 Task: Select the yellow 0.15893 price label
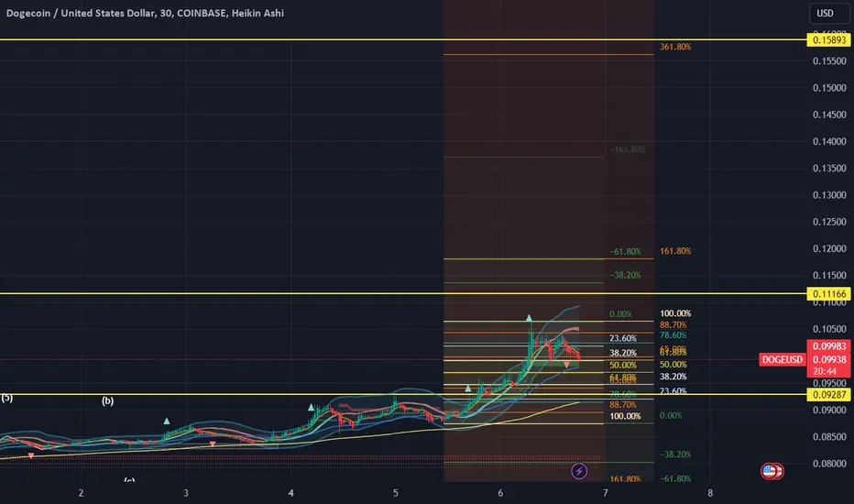(x=828, y=39)
